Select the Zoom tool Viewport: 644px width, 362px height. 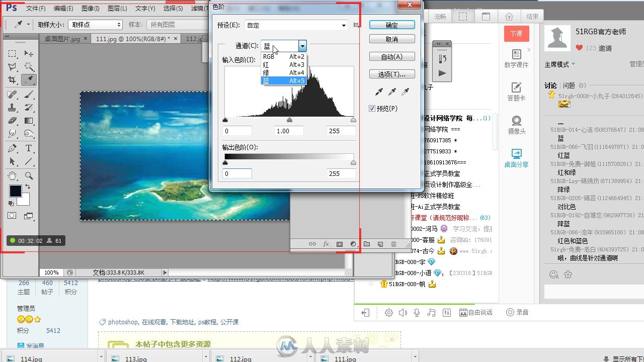point(29,176)
